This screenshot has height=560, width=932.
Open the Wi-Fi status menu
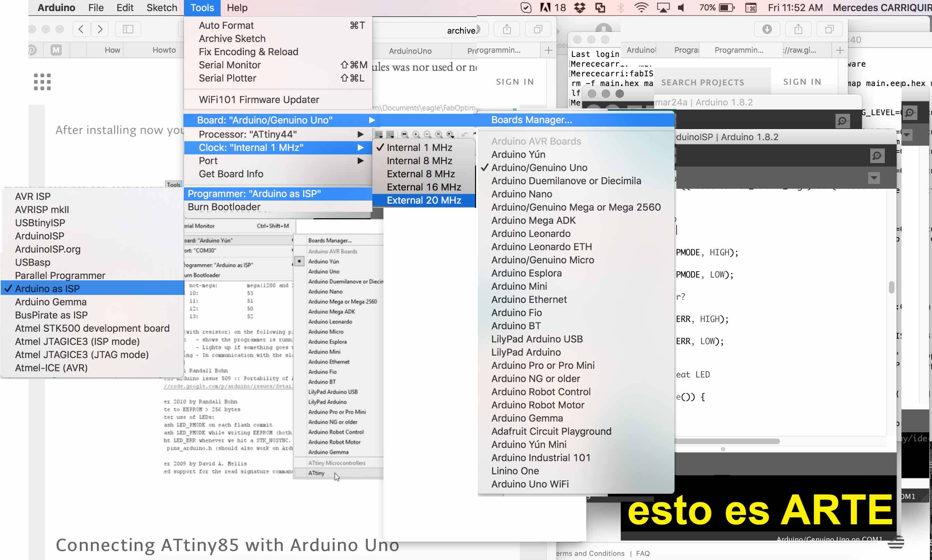[x=642, y=8]
